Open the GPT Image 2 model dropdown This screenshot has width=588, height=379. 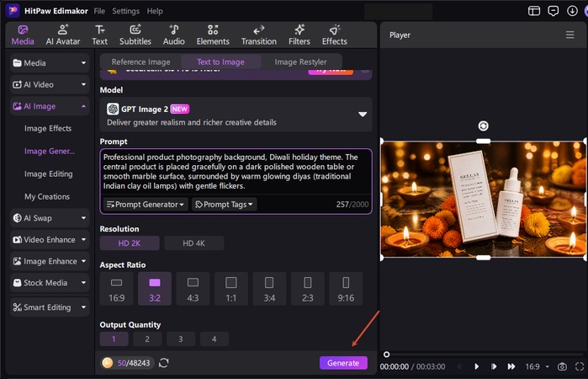coord(236,115)
